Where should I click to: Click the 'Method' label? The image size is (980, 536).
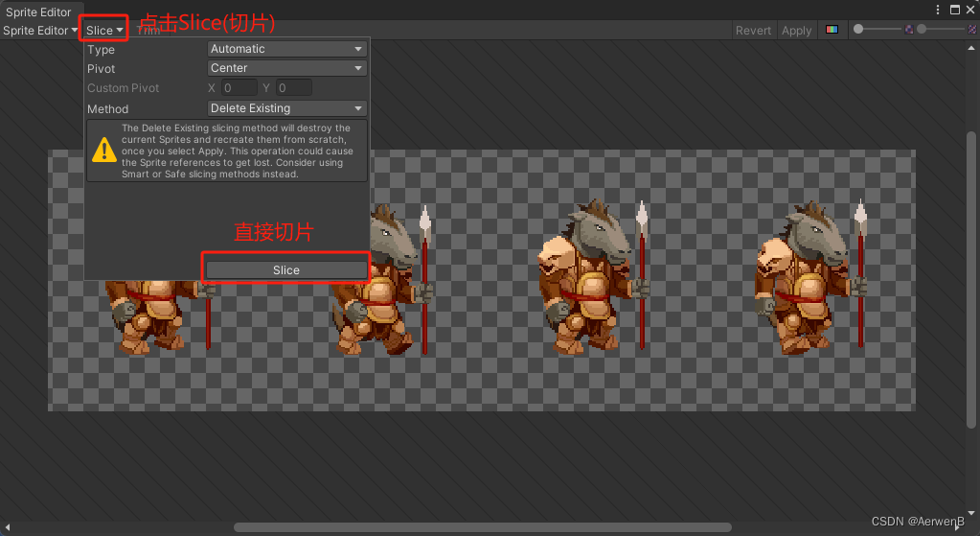click(107, 108)
